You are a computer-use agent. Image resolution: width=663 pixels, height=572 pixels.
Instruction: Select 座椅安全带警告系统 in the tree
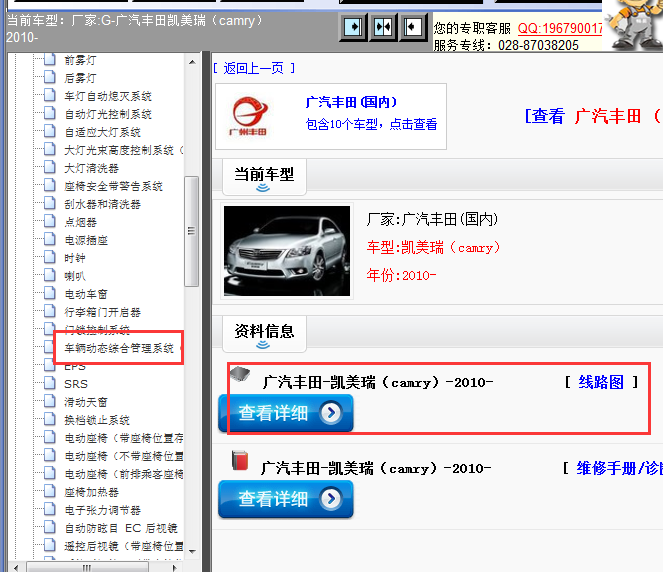tap(113, 186)
